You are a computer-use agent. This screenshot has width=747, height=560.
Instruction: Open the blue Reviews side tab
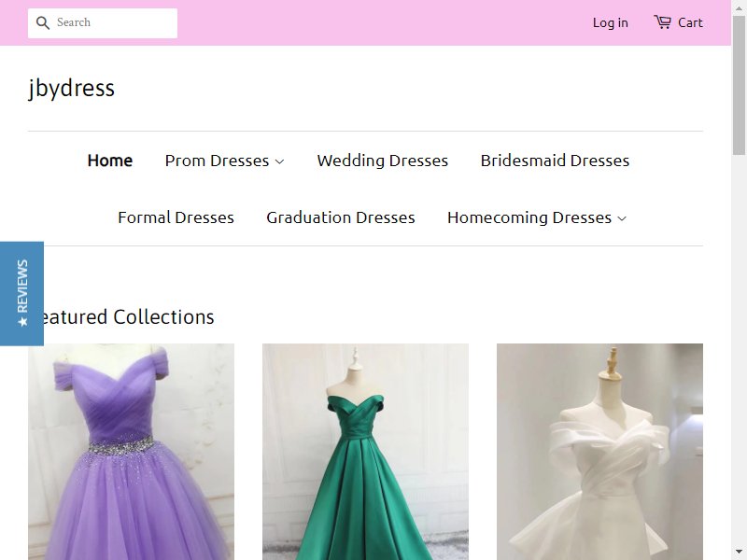[x=21, y=293]
